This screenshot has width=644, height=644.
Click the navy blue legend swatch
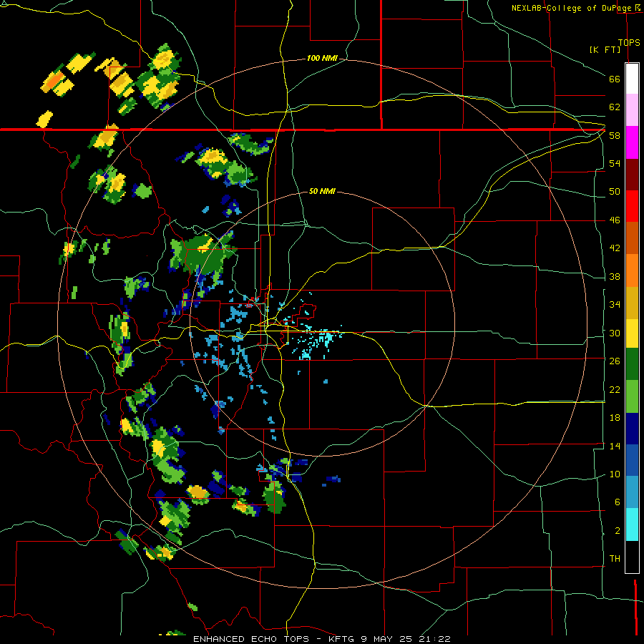coord(632,429)
